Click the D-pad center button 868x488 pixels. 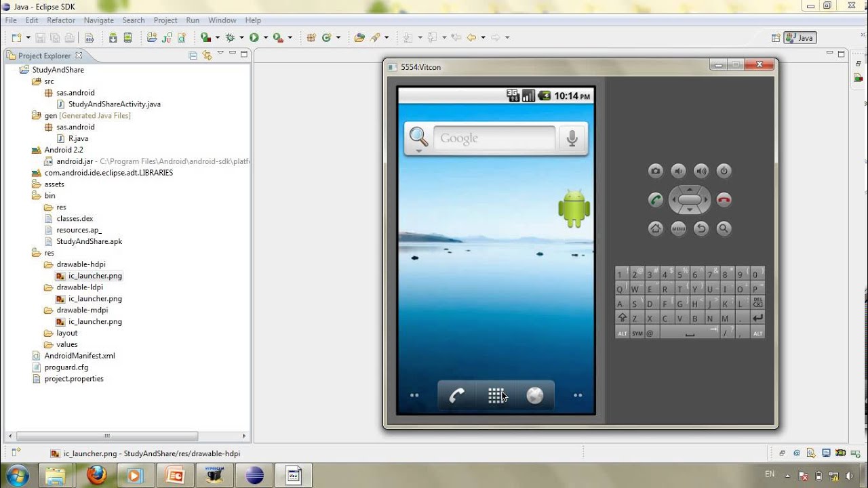point(690,200)
